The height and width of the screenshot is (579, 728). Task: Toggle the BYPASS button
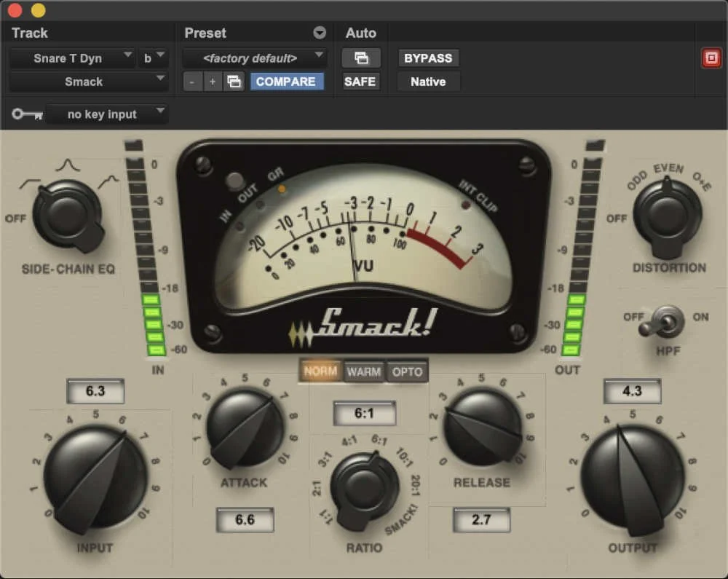coord(428,58)
